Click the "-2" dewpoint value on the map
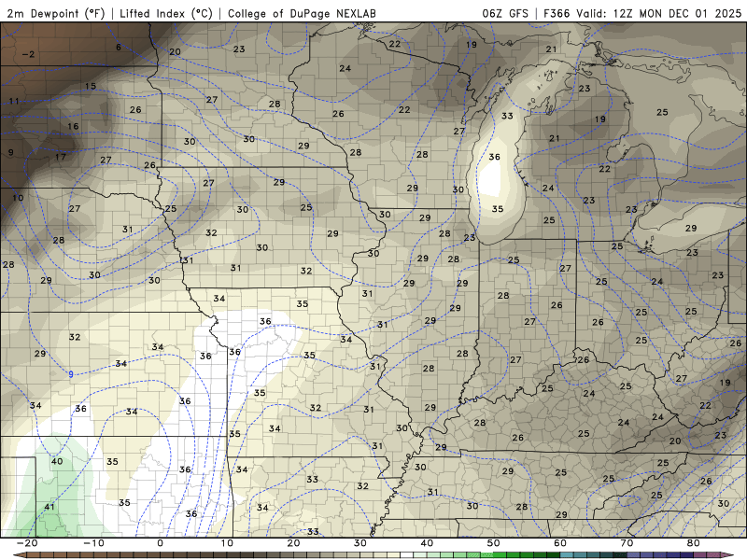Image resolution: width=747 pixels, height=560 pixels. (x=29, y=54)
